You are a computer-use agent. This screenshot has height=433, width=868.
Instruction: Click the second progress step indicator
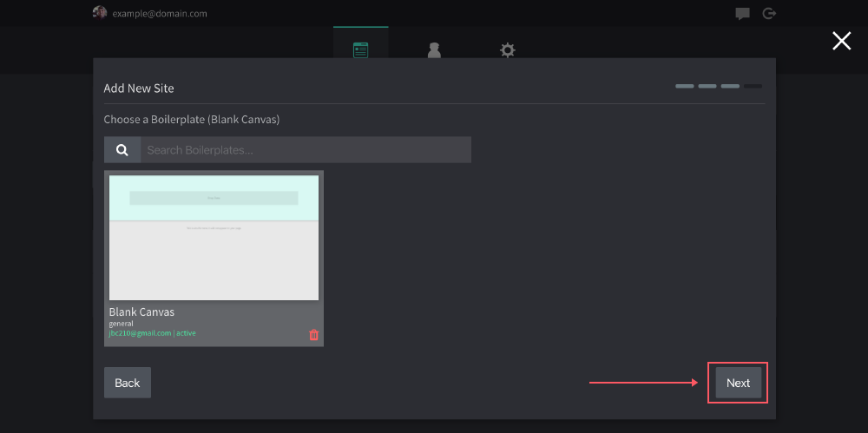(x=707, y=87)
